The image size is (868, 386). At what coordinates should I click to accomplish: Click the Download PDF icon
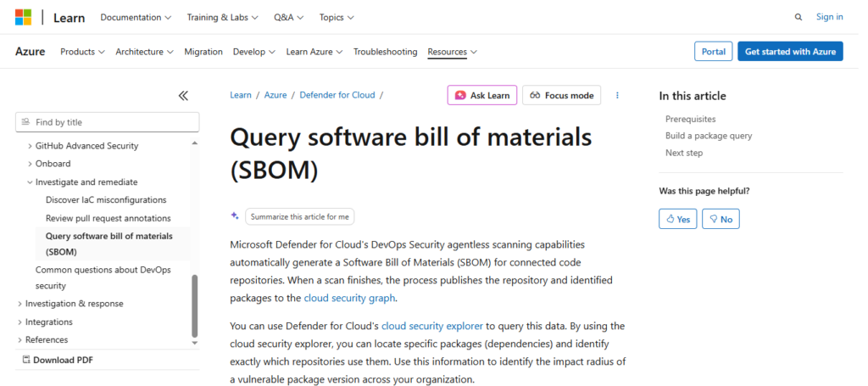[26, 360]
